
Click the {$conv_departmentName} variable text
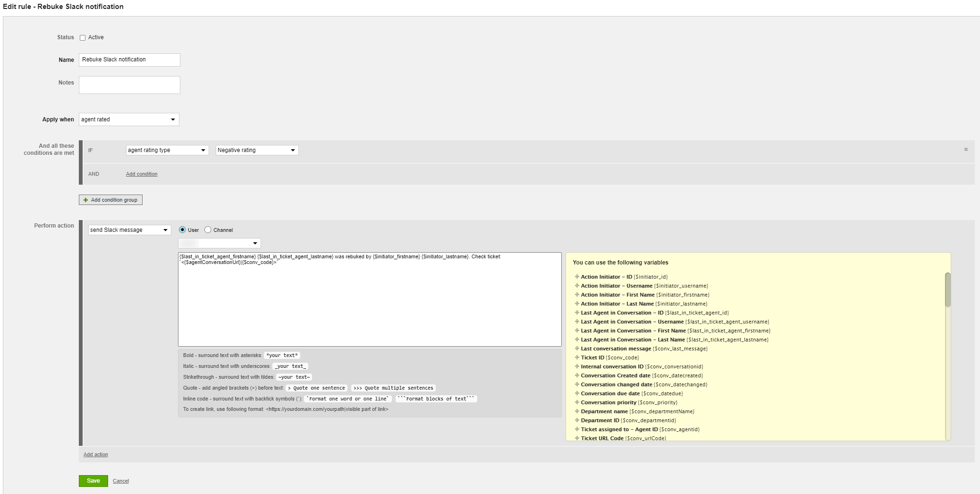(662, 412)
